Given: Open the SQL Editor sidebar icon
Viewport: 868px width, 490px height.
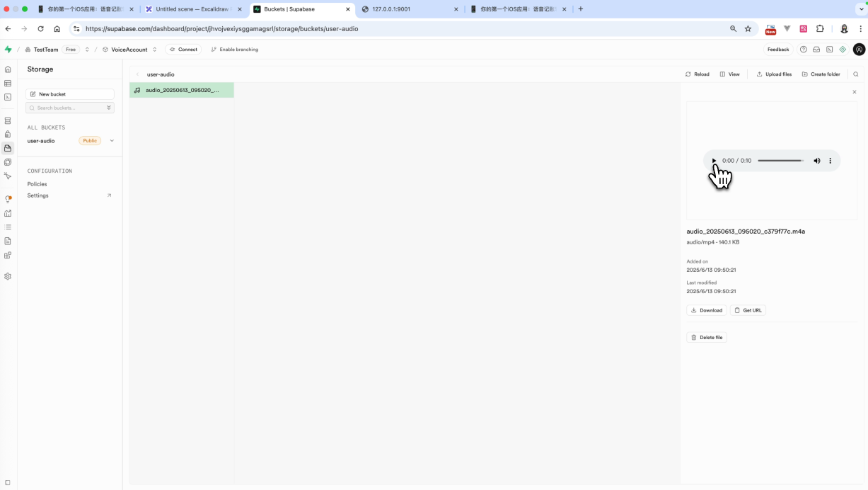Looking at the screenshot, I should (8, 97).
